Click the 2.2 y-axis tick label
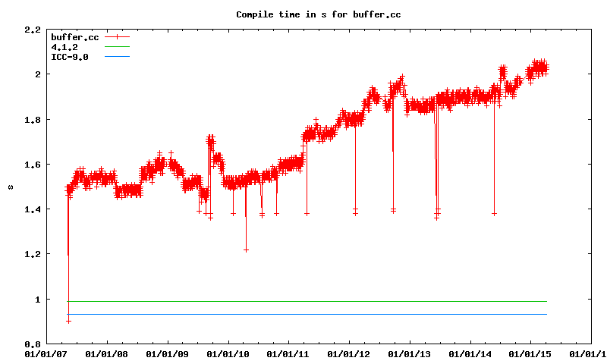 click(x=33, y=30)
